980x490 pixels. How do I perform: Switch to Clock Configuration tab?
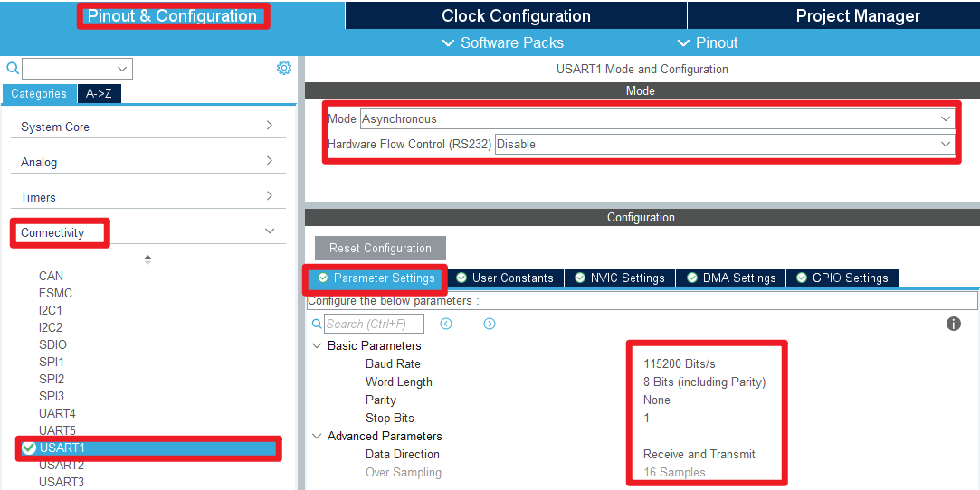[516, 15]
